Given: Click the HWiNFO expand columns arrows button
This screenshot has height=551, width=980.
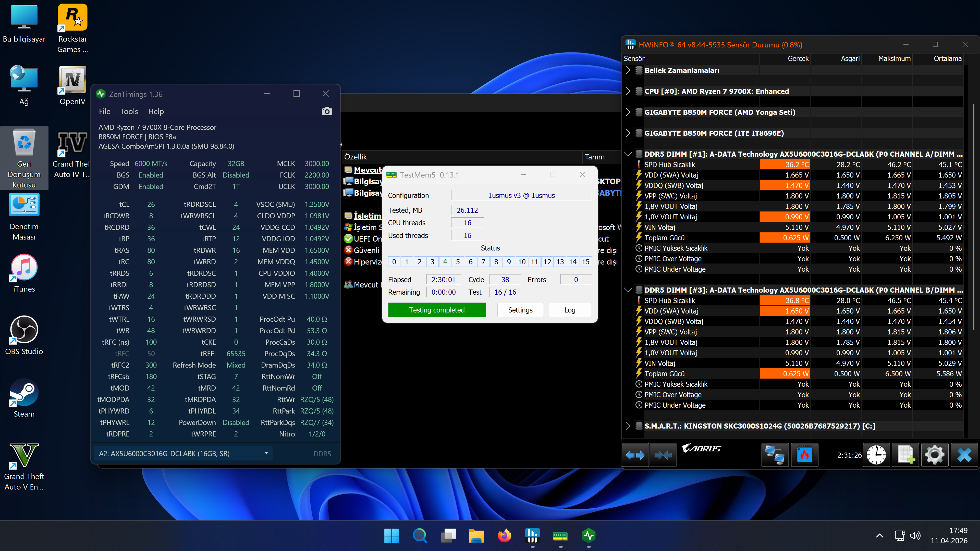Looking at the screenshot, I should [635, 455].
